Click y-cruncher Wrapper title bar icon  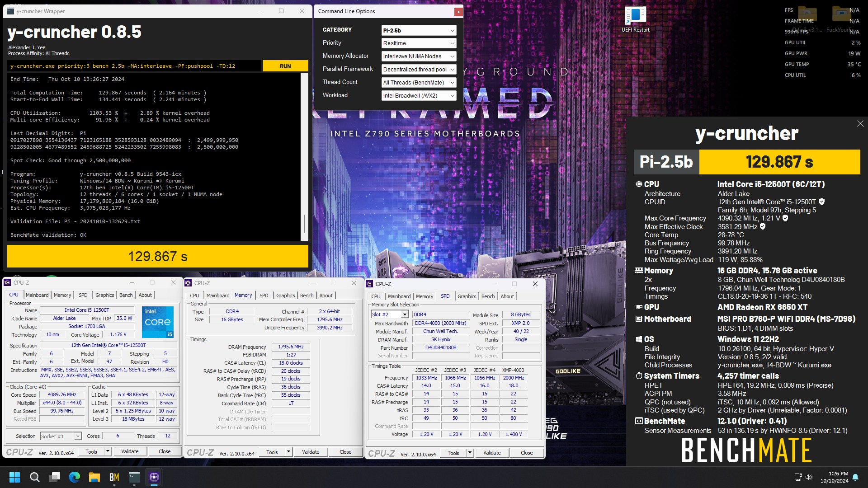click(x=10, y=11)
